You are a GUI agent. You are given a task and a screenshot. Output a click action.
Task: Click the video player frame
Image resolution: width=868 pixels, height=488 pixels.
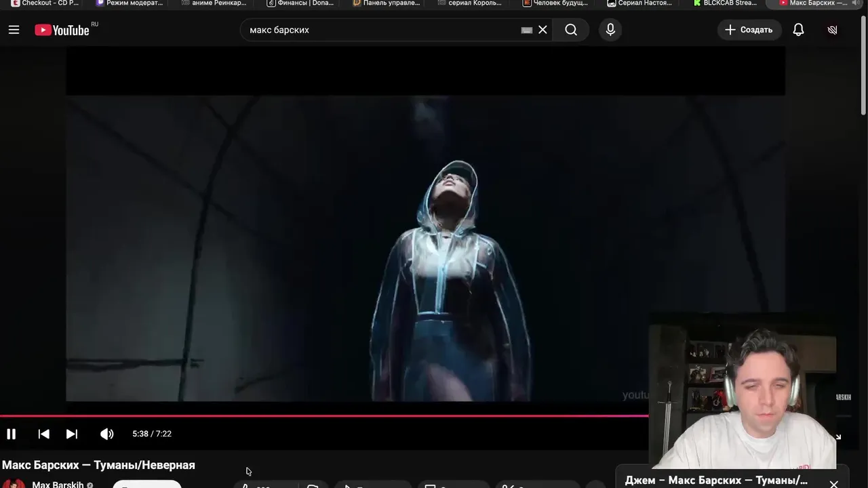pyautogui.click(x=425, y=230)
